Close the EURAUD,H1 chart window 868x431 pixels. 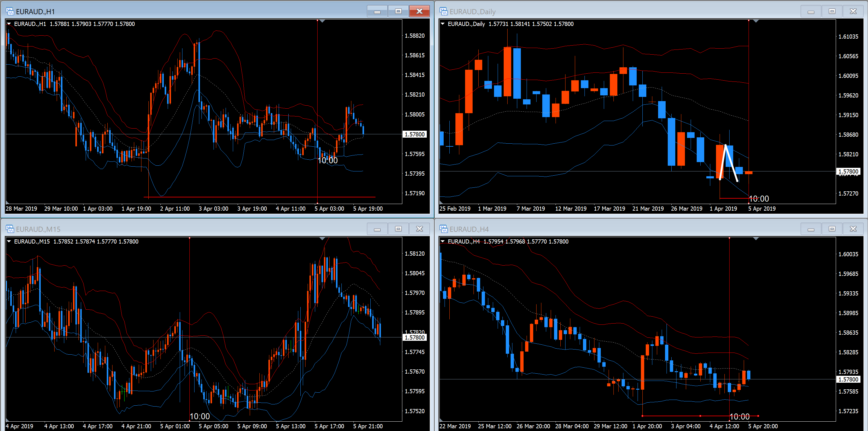pos(419,11)
